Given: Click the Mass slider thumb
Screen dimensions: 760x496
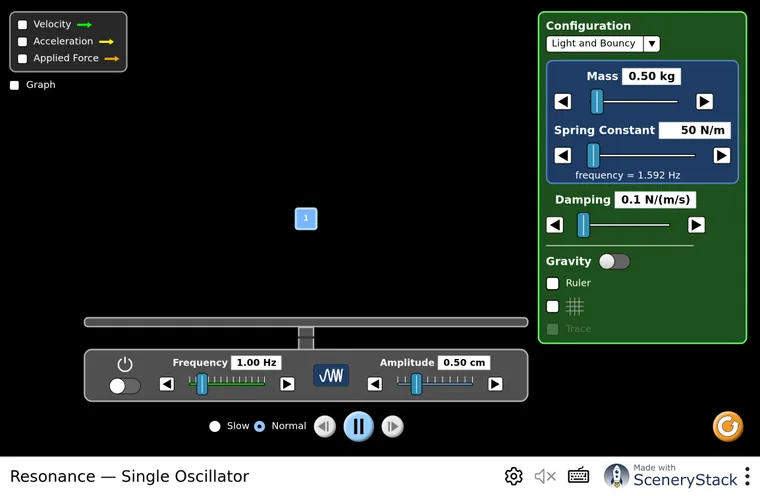Looking at the screenshot, I should pos(597,102).
